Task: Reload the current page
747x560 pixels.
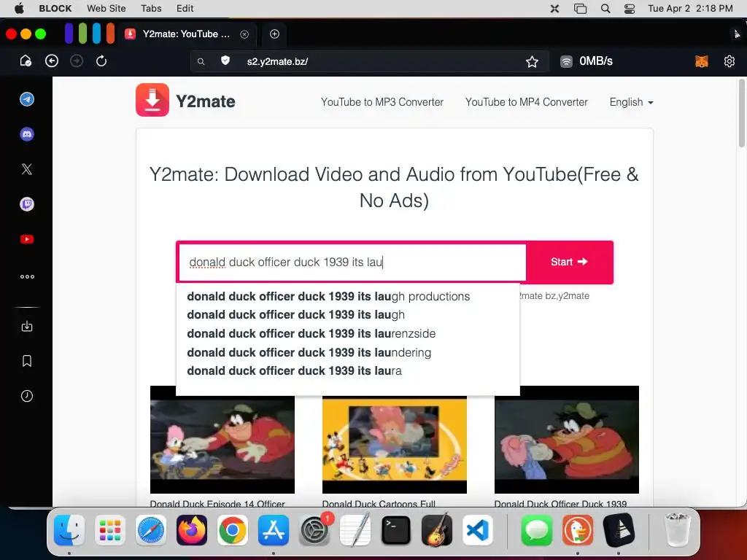Action: pyautogui.click(x=101, y=61)
